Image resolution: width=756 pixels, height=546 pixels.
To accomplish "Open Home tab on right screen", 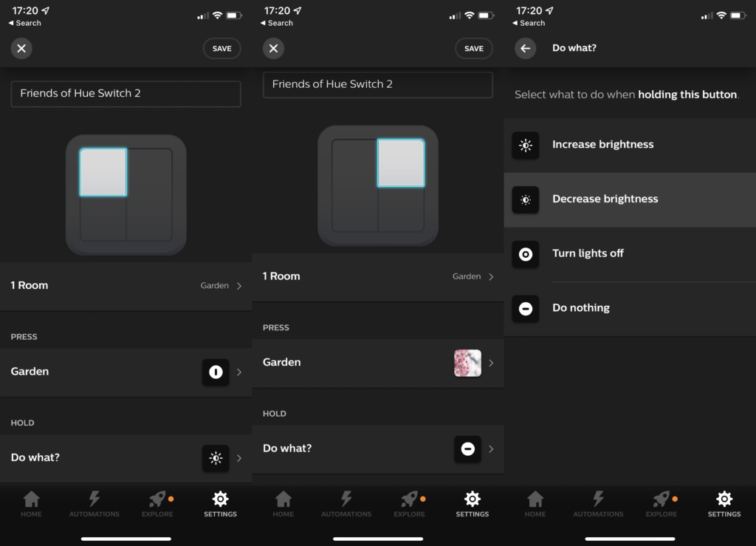I will click(535, 504).
